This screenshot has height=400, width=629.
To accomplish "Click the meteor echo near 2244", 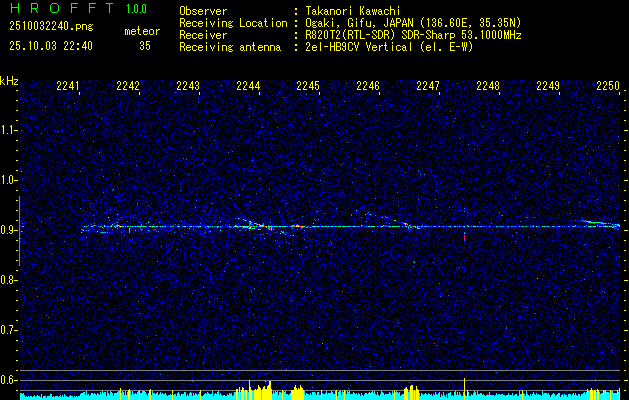I will [x=255, y=225].
